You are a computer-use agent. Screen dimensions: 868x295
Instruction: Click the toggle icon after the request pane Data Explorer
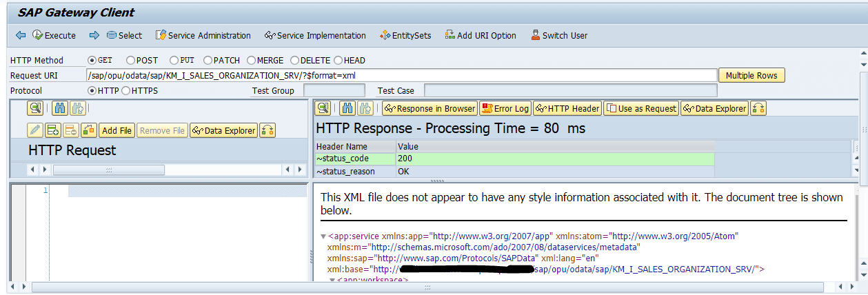click(268, 130)
